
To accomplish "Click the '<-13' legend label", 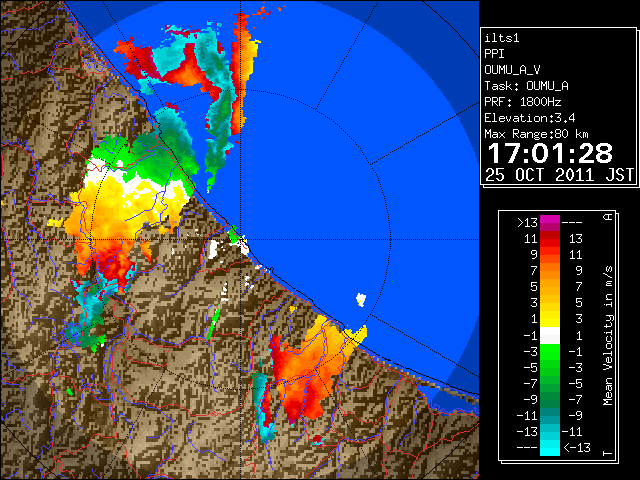I will tap(577, 447).
